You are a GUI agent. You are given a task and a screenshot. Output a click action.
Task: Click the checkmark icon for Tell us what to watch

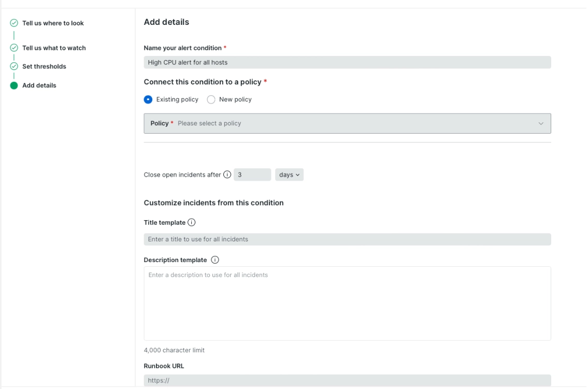pos(15,48)
